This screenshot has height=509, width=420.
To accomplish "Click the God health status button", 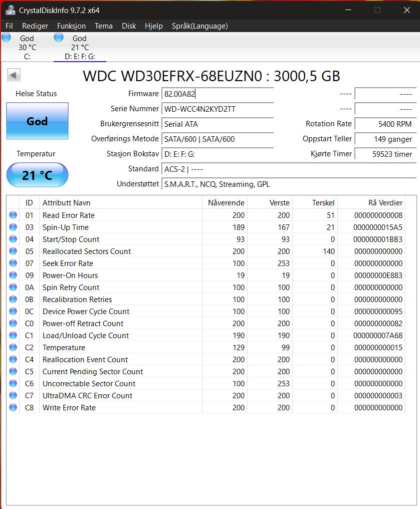I will click(x=38, y=121).
